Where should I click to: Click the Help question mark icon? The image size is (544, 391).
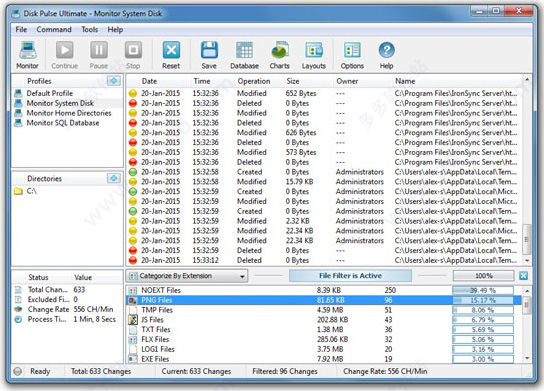[386, 51]
